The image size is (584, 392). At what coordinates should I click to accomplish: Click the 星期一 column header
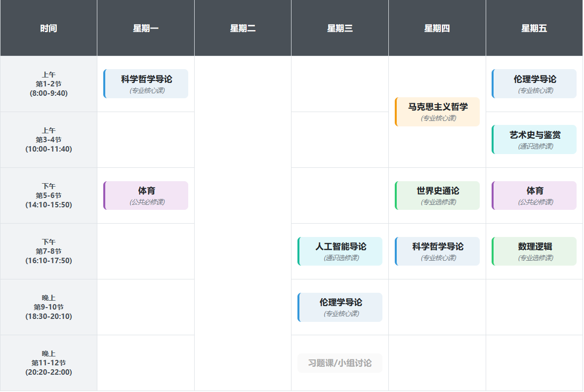pyautogui.click(x=146, y=28)
